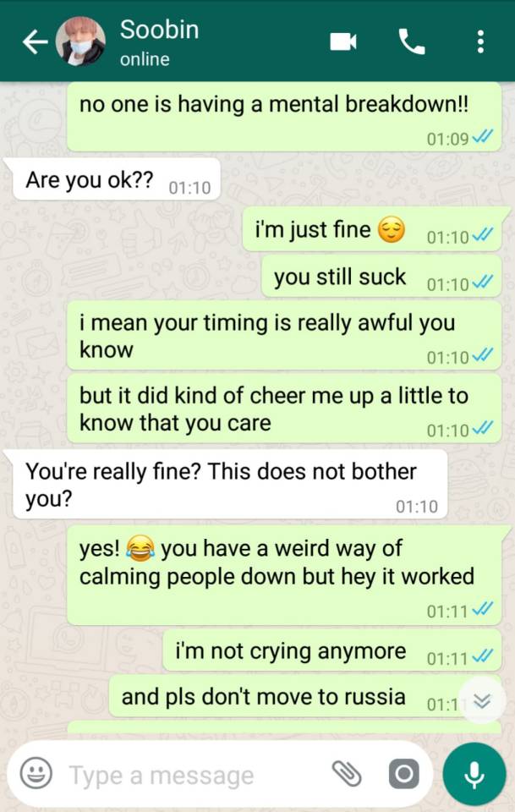This screenshot has height=812, width=515.
Task: Select the 'you still suck' message
Action: pos(381,277)
